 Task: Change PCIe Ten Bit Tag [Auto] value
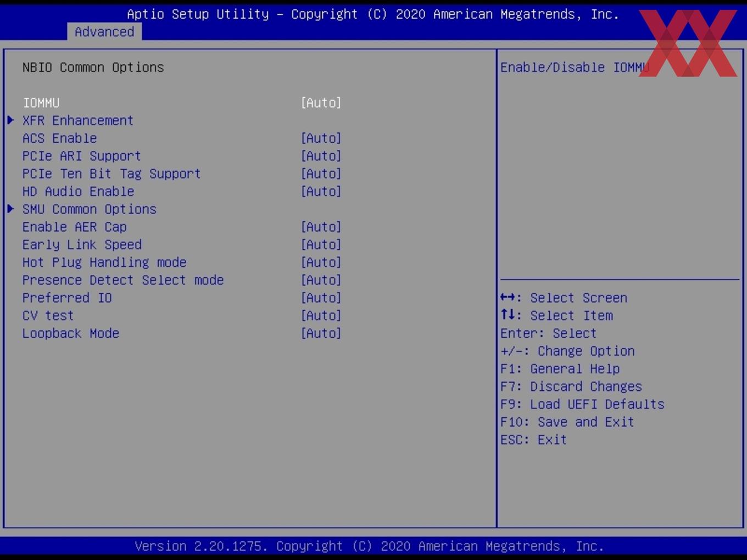[321, 173]
